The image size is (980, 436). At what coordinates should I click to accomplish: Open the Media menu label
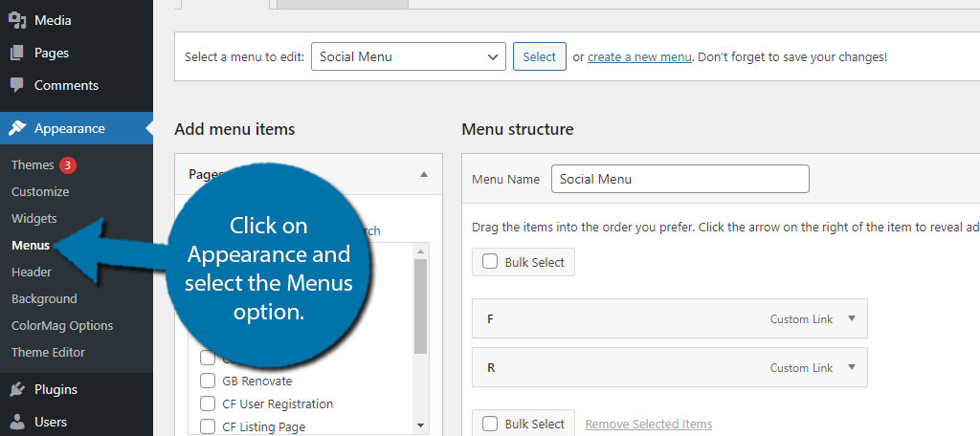(53, 21)
